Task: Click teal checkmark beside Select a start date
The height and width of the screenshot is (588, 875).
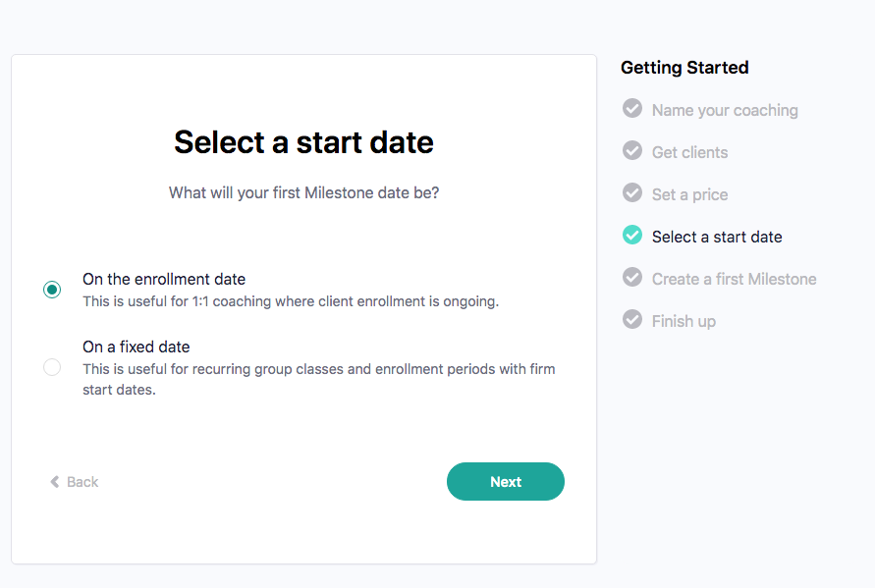Action: [632, 236]
